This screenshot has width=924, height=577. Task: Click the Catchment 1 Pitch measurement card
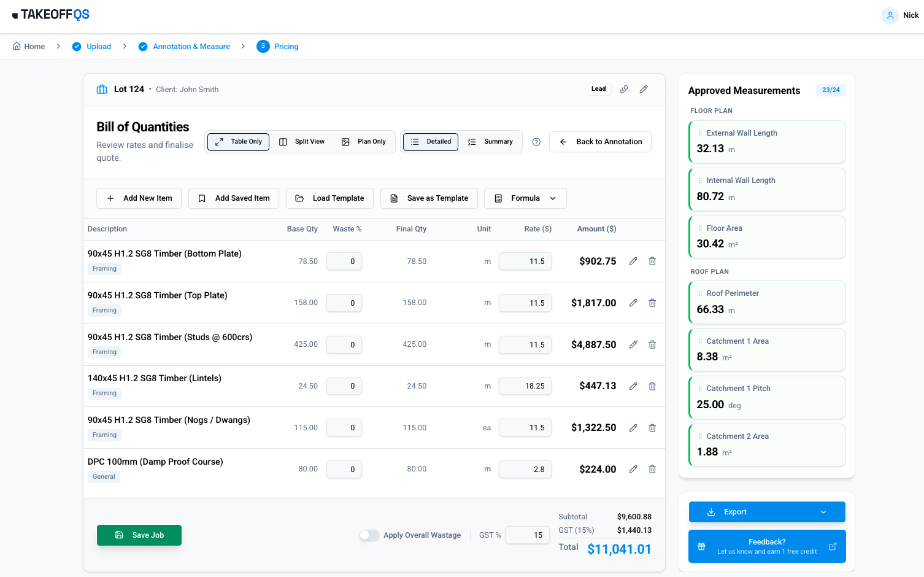[x=767, y=397]
